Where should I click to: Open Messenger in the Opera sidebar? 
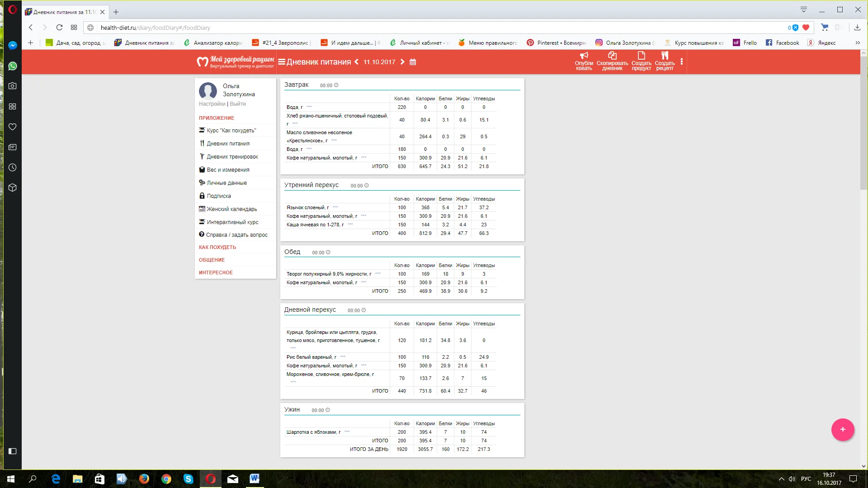pos(13,45)
